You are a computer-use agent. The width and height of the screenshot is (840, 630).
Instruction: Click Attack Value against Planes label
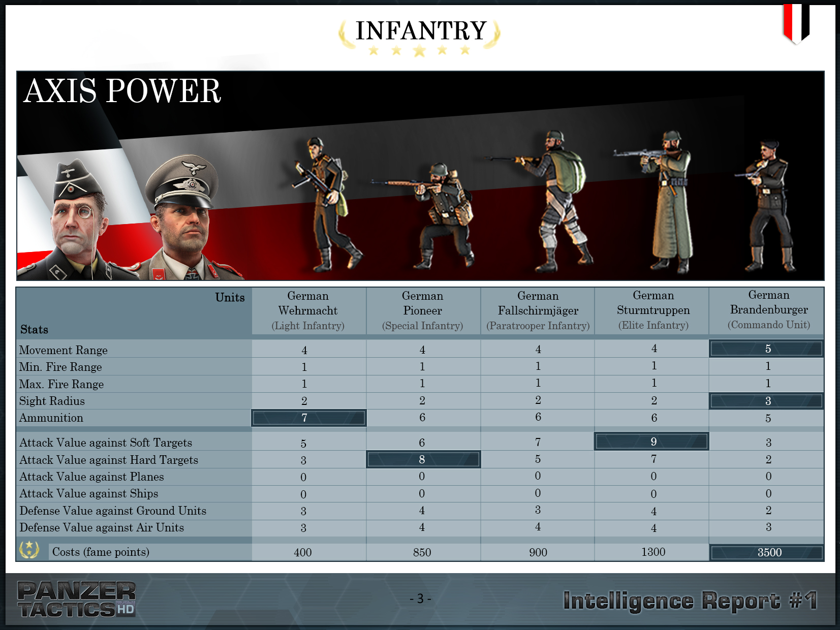(x=91, y=477)
